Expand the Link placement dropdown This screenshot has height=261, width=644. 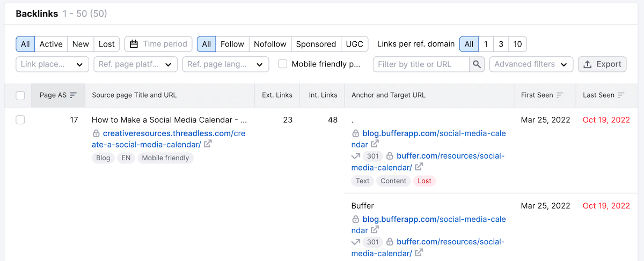pyautogui.click(x=52, y=64)
